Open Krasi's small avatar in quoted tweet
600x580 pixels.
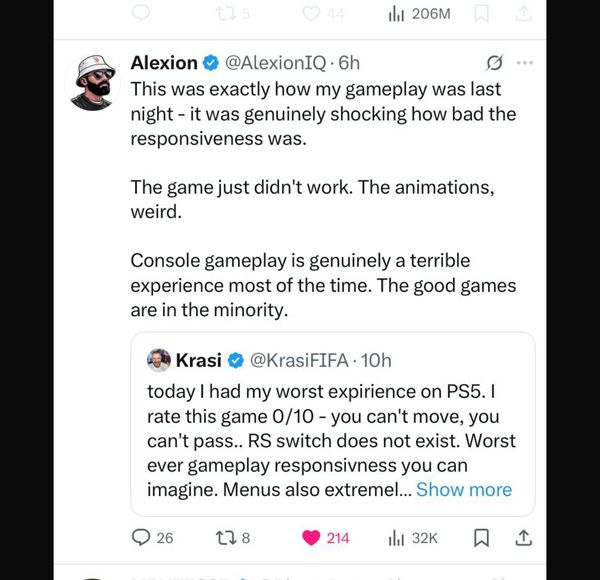(x=159, y=360)
